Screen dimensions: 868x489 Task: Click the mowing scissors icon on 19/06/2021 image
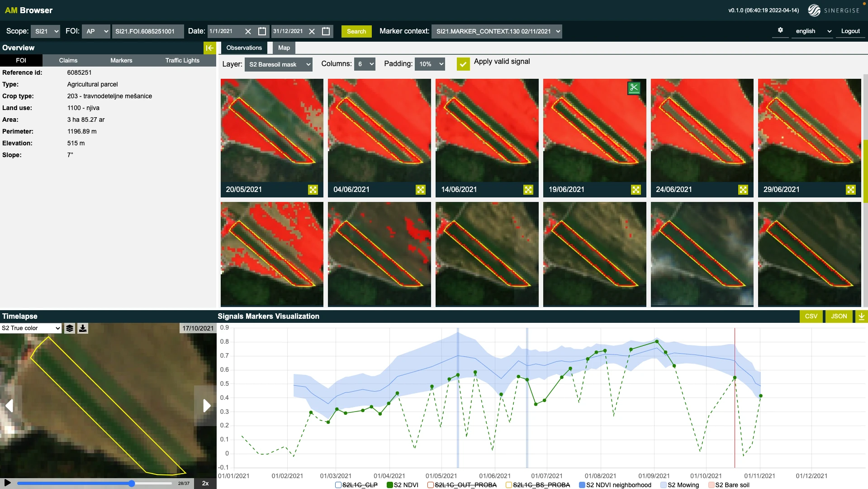[634, 88]
